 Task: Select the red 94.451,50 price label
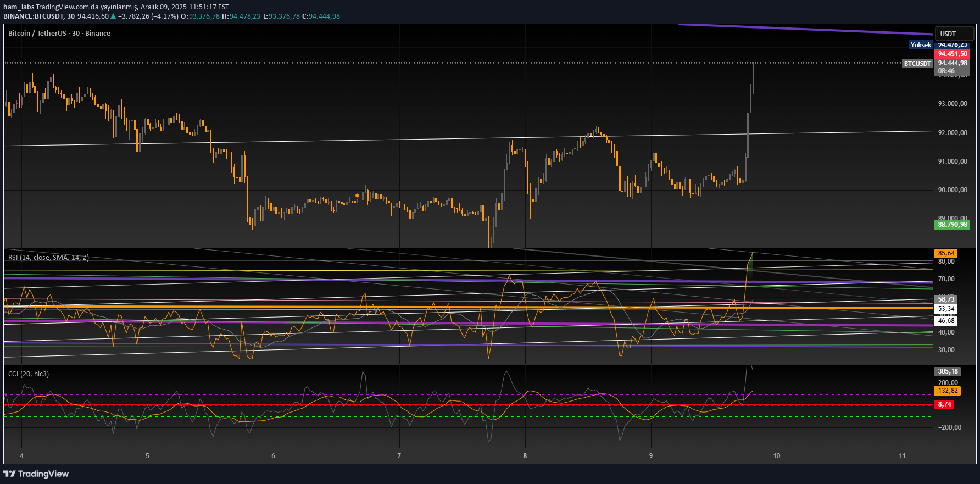pos(952,54)
